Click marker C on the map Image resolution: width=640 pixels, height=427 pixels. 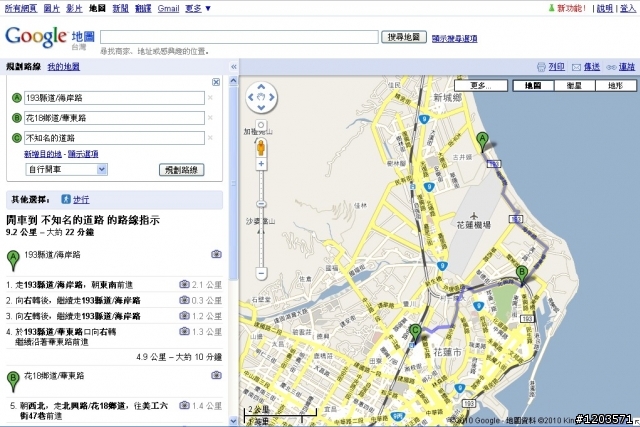click(x=416, y=334)
